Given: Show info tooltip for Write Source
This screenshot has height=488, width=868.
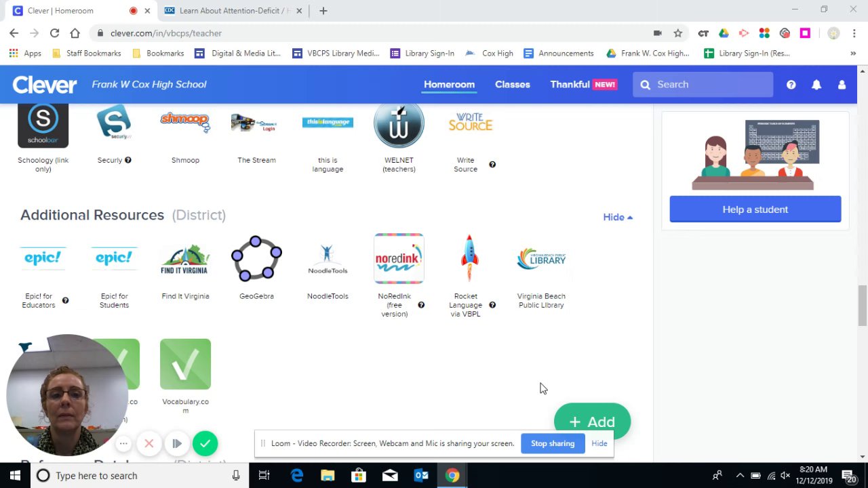Looking at the screenshot, I should tap(492, 165).
